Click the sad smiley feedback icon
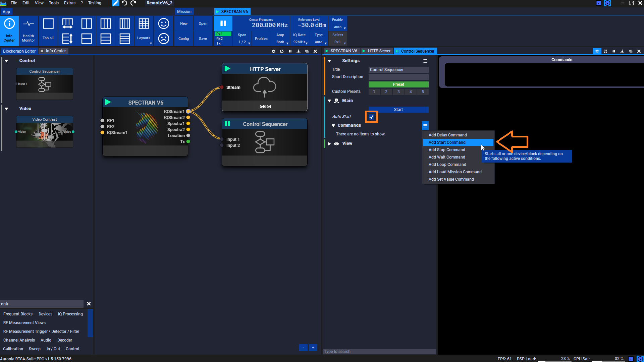This screenshot has height=362, width=644. tap(163, 39)
